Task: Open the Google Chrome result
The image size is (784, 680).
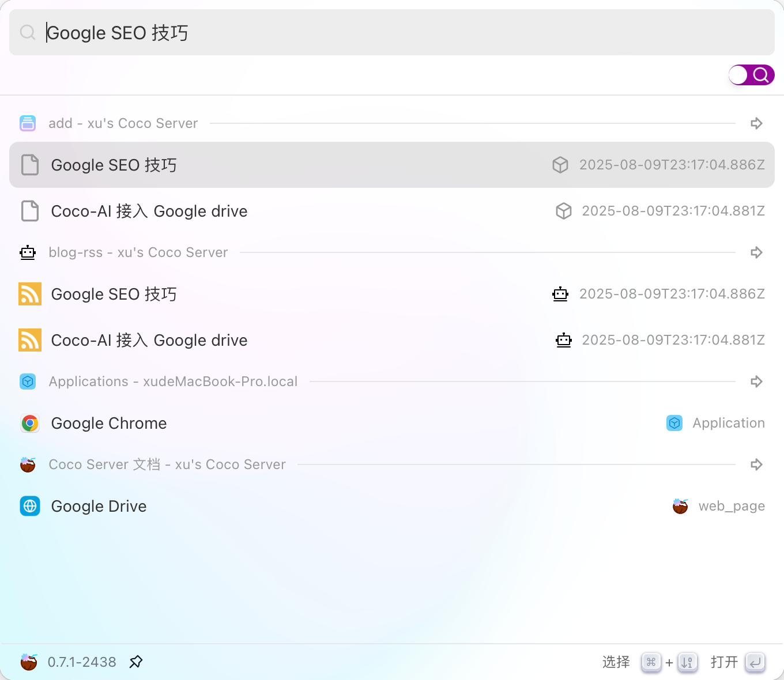Action: [392, 423]
